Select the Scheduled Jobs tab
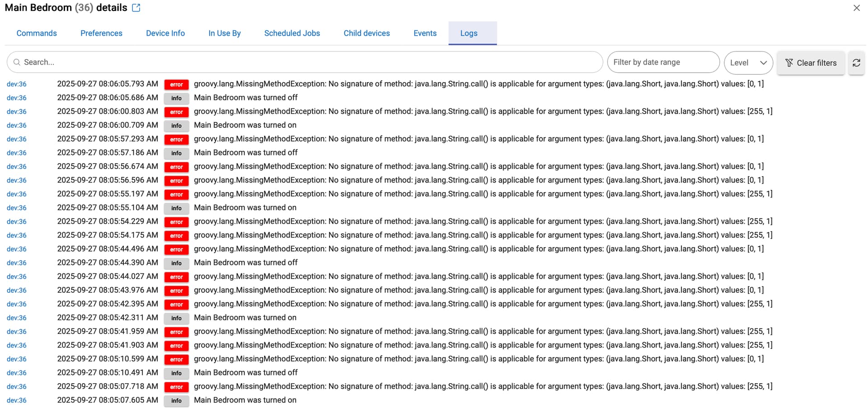The image size is (868, 408). [x=292, y=33]
